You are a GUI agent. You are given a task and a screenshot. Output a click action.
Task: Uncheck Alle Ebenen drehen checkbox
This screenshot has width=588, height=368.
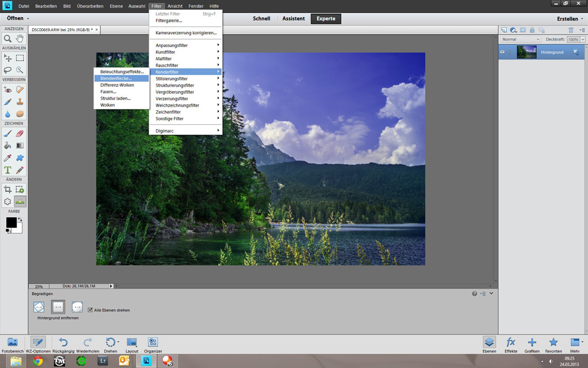click(90, 310)
